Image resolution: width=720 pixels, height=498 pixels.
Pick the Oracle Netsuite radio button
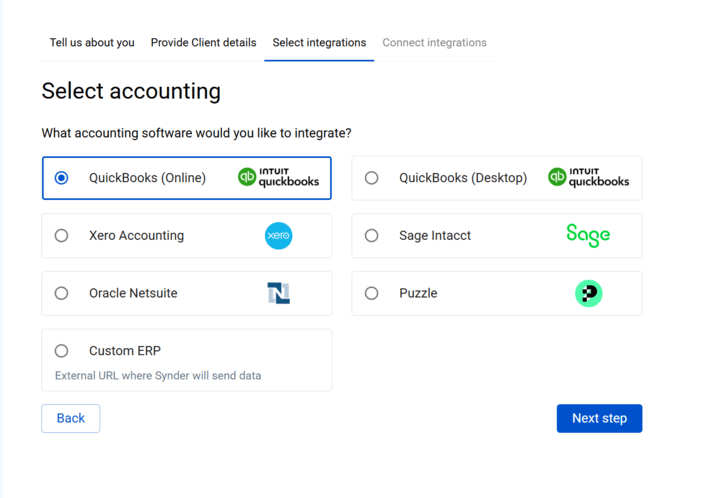pos(62,293)
